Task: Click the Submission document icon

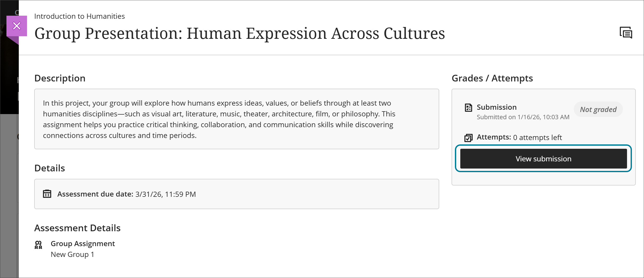Action: (469, 108)
